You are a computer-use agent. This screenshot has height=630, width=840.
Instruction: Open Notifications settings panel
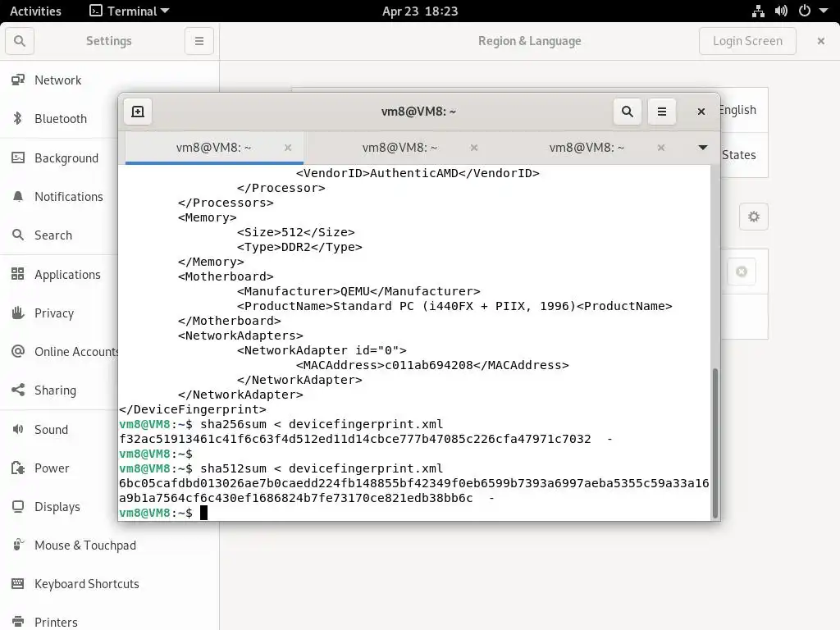point(59,197)
